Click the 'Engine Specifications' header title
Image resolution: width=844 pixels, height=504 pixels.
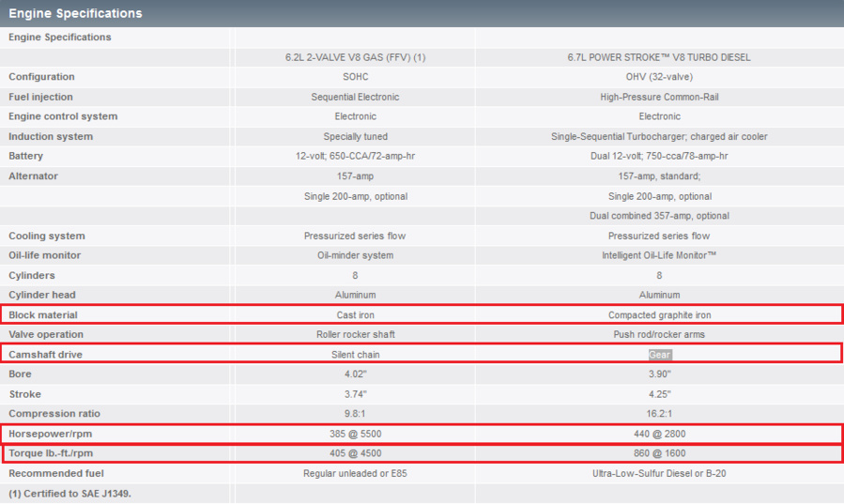click(75, 13)
